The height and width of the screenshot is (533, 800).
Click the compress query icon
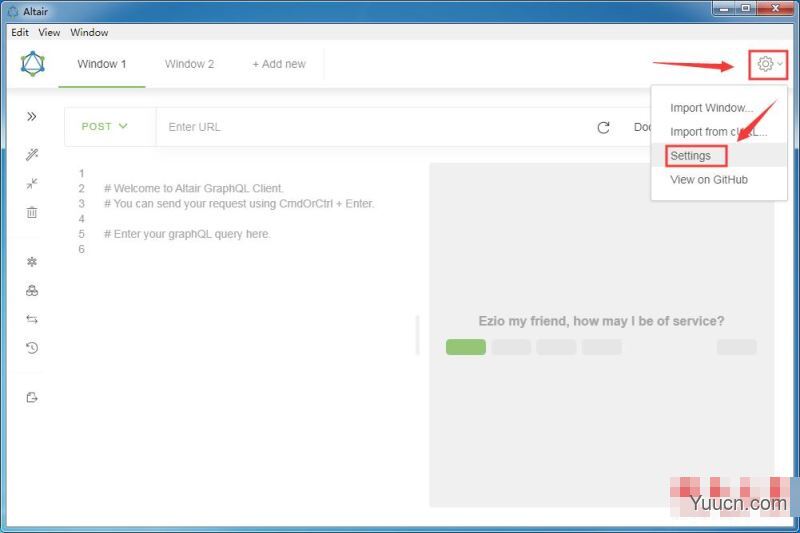(32, 184)
